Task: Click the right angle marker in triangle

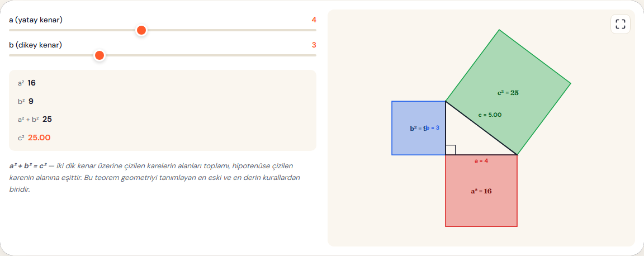Action: click(451, 150)
